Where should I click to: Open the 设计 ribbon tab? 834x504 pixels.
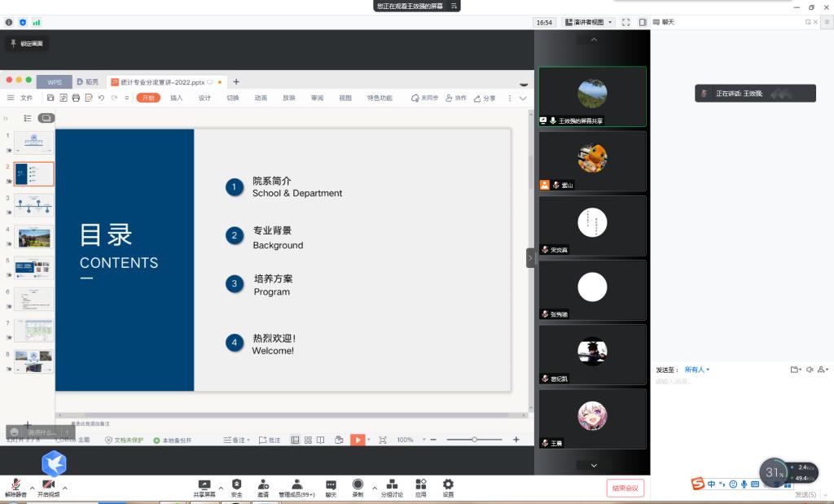pos(204,98)
